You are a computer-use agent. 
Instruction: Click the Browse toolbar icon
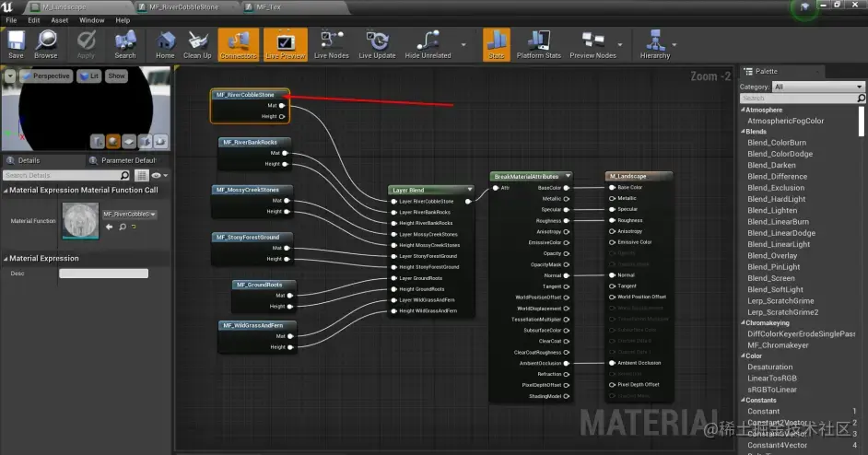pyautogui.click(x=45, y=44)
